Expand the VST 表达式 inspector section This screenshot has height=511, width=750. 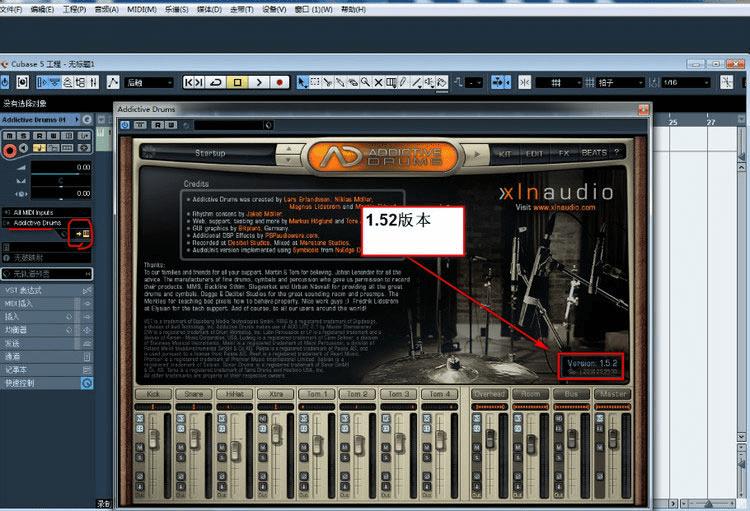click(x=46, y=290)
